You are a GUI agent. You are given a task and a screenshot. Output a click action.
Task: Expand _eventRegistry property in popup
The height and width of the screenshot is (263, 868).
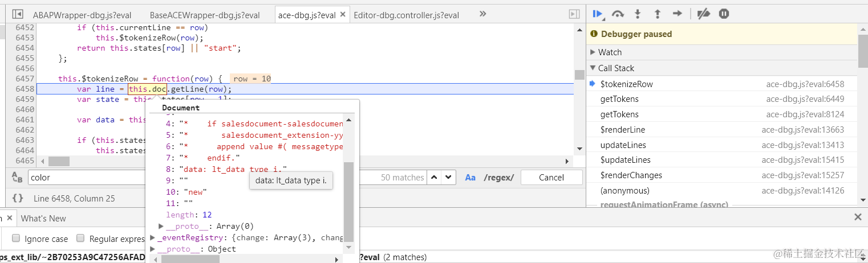click(x=152, y=237)
